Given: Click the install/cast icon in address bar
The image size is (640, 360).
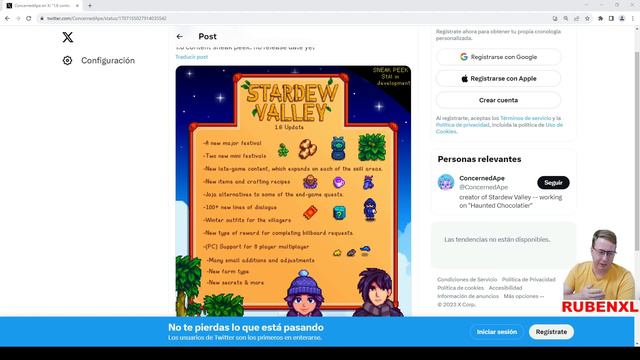Looking at the screenshot, I should pos(555,18).
